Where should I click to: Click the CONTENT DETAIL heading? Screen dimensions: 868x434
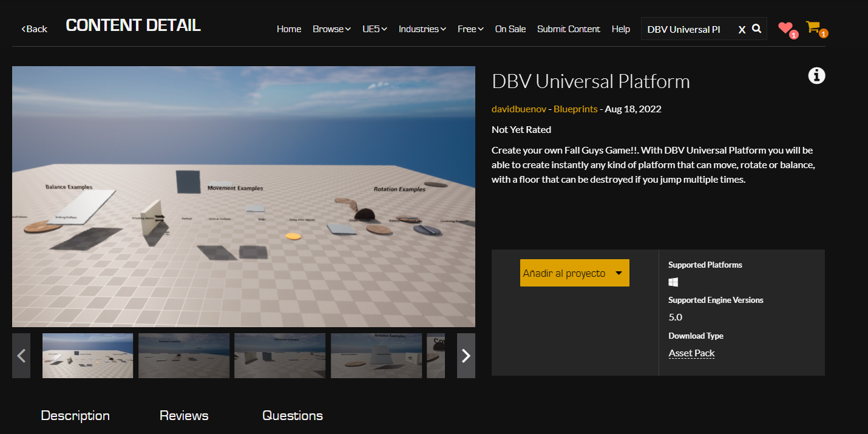(x=133, y=25)
